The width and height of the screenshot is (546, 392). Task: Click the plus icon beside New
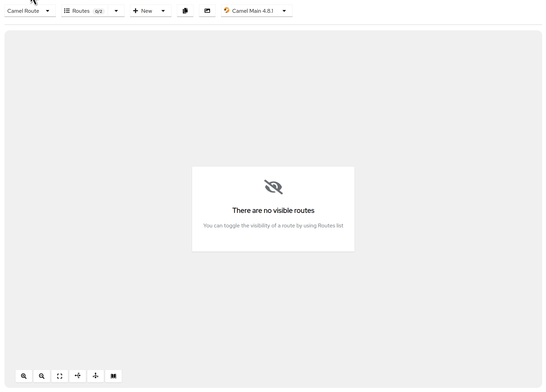(136, 11)
